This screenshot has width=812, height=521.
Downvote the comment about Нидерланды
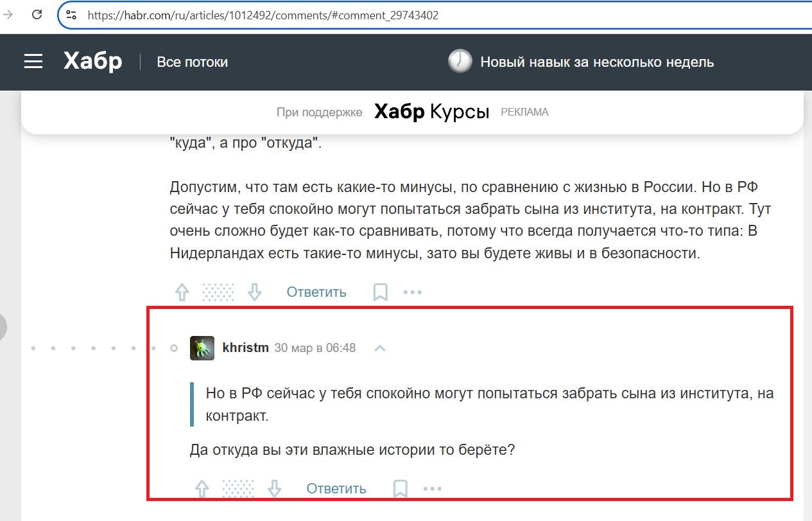pos(255,292)
